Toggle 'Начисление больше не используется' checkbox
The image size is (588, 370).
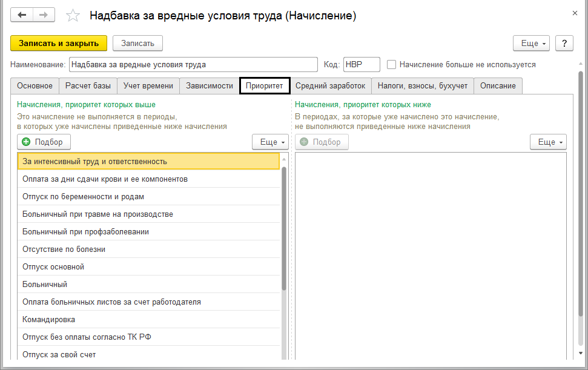392,64
